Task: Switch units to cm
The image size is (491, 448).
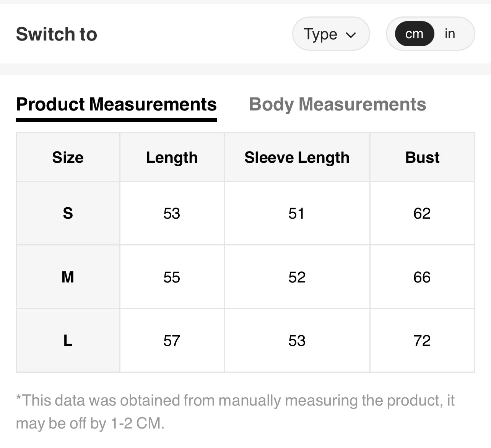Action: coord(414,34)
